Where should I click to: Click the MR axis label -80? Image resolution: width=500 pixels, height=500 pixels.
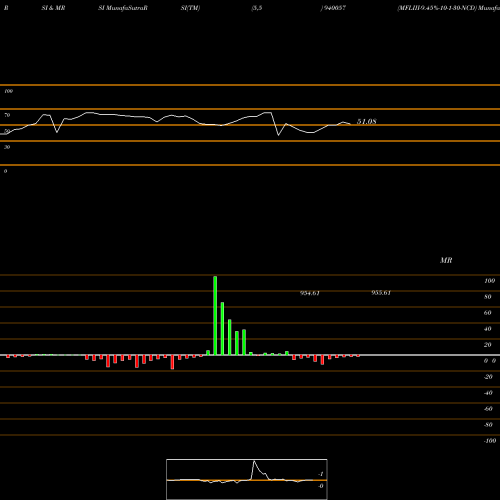point(488,425)
